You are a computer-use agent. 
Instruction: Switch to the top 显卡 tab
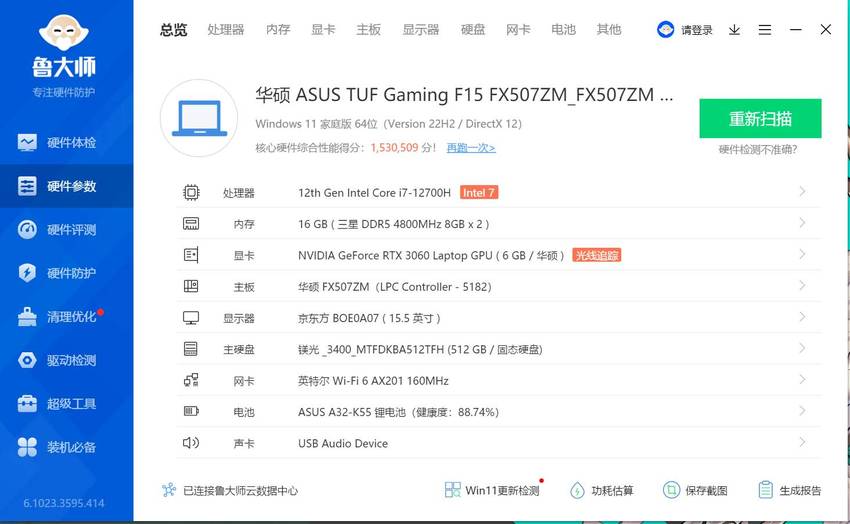(x=323, y=30)
